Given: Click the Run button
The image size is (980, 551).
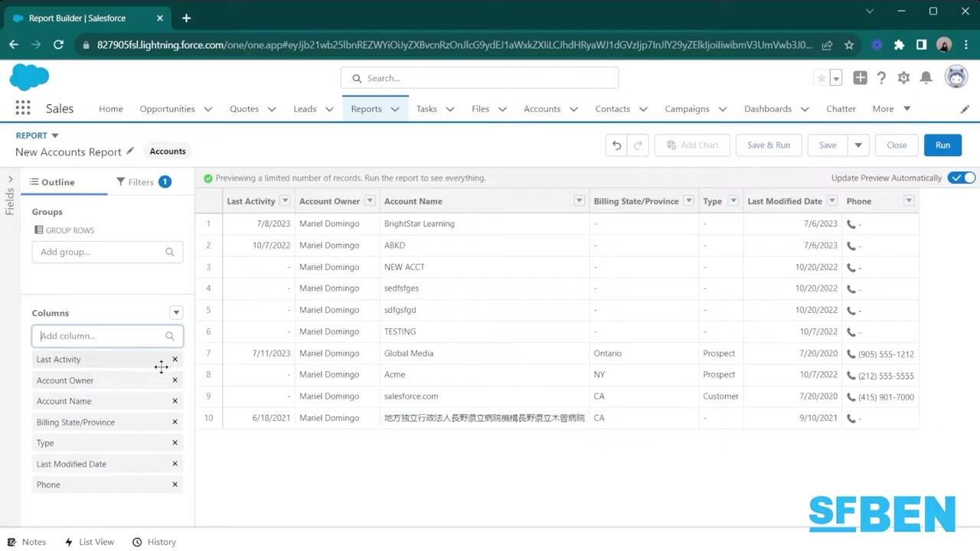Looking at the screenshot, I should click(x=942, y=145).
